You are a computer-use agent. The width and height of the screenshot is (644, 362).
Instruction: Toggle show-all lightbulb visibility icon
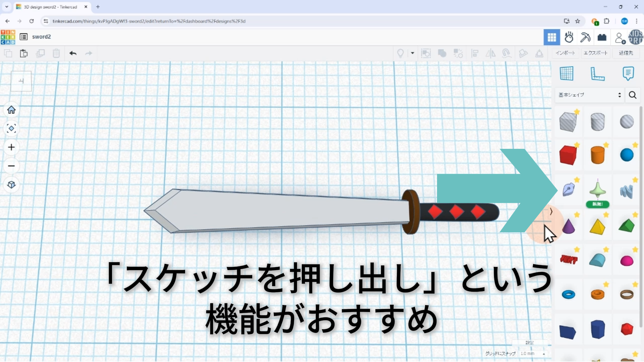point(400,53)
